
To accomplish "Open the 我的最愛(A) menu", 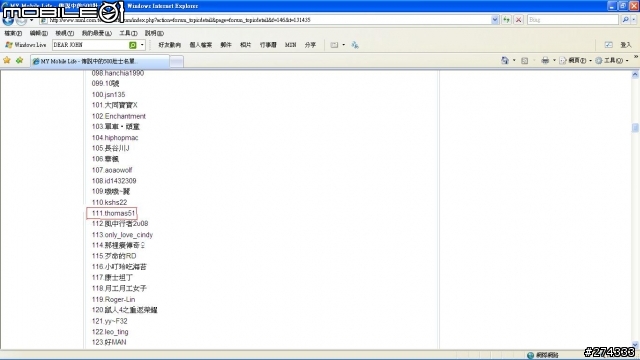I will (x=96, y=33).
